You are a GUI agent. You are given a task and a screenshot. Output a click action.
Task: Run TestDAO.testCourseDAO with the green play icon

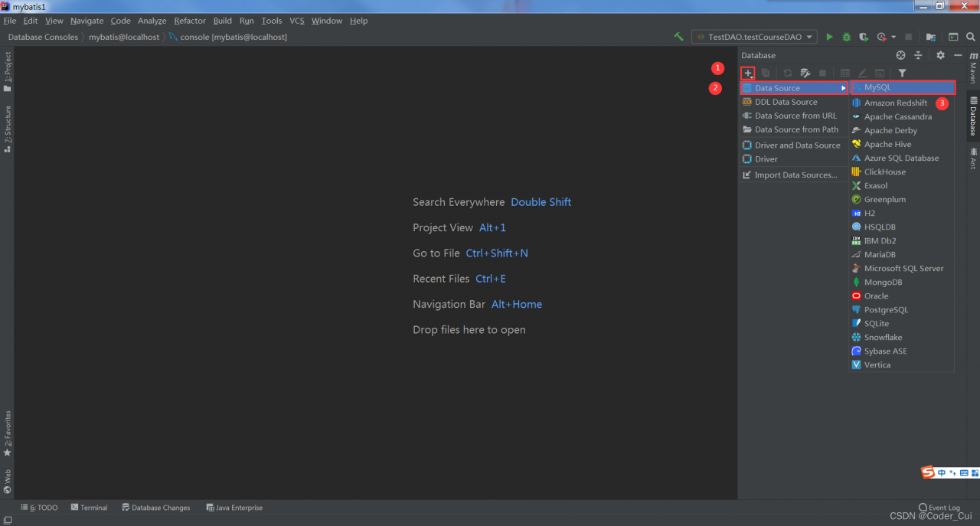coord(829,37)
